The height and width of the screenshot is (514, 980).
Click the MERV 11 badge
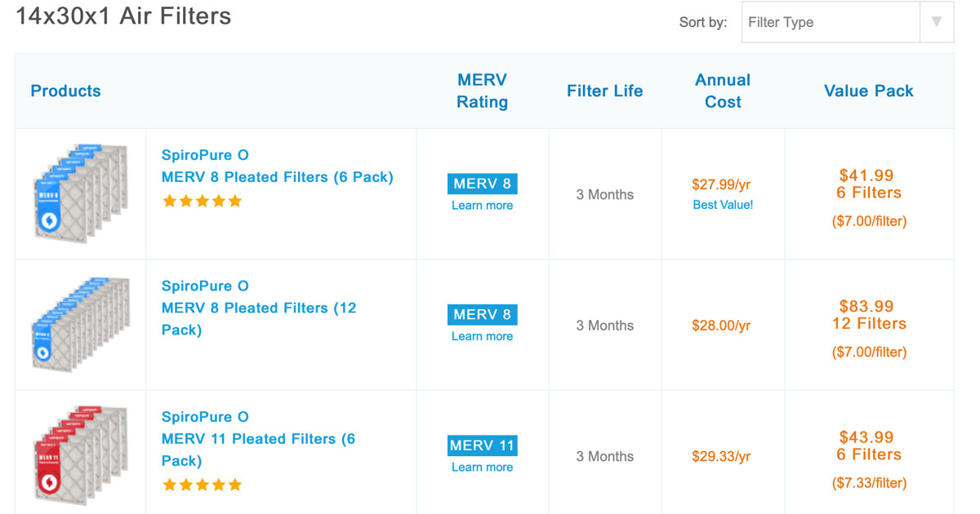click(x=482, y=445)
